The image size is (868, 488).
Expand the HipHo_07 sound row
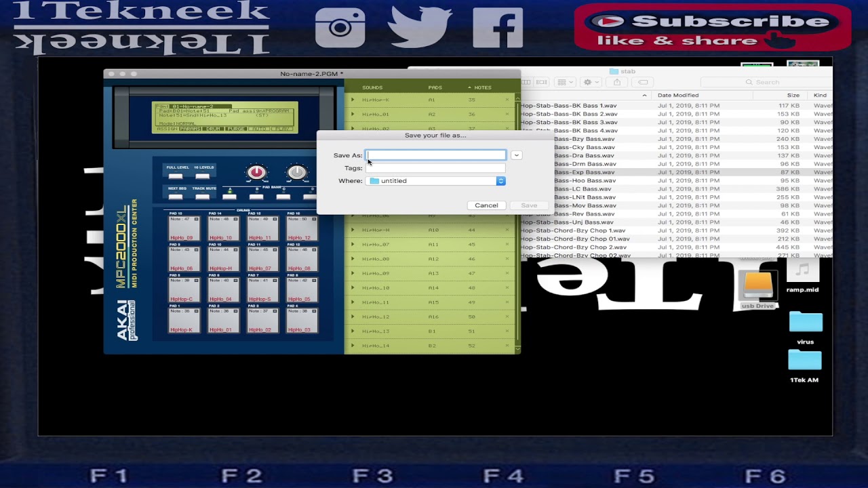pos(353,245)
